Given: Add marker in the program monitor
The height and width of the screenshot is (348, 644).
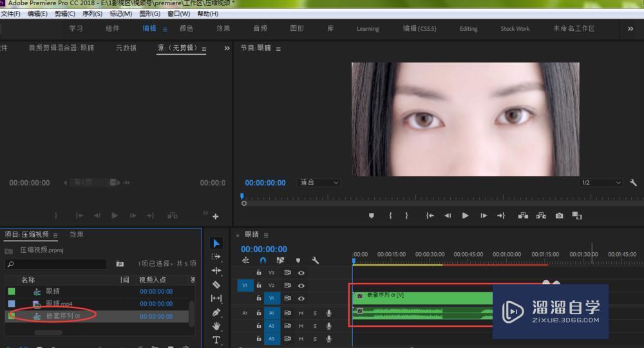Looking at the screenshot, I should pos(372,215).
